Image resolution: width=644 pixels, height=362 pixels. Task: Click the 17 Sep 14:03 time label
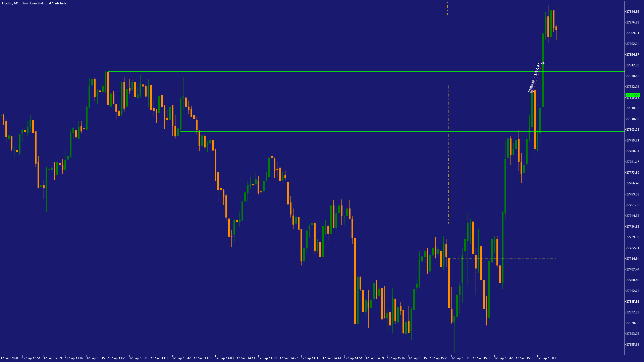coord(224,358)
